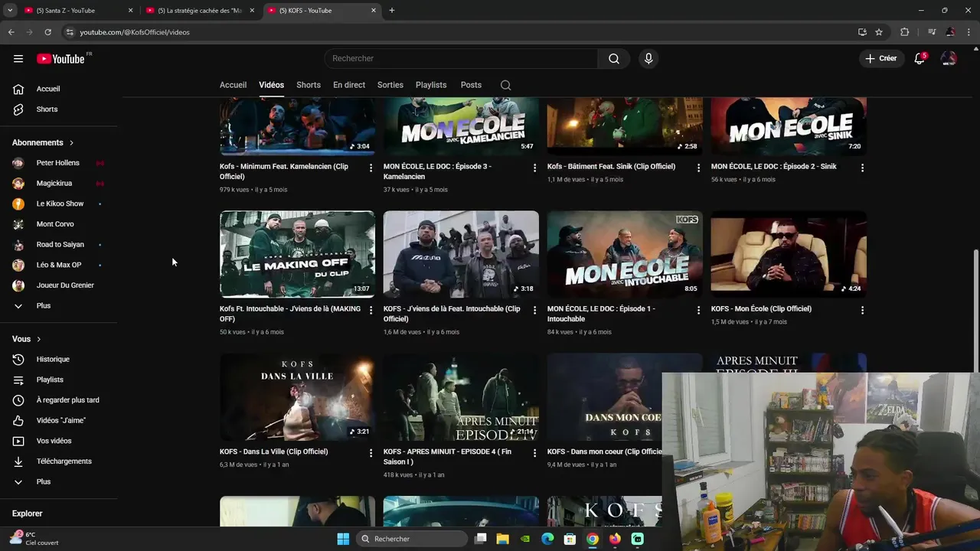Click the YouTube logo
980x551 pixels.
[x=60, y=59]
